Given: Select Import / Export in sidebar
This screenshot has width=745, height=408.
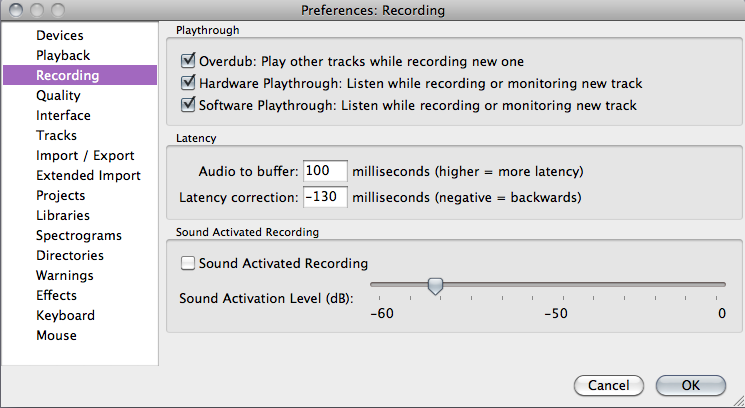Looking at the screenshot, I should pyautogui.click(x=85, y=155).
